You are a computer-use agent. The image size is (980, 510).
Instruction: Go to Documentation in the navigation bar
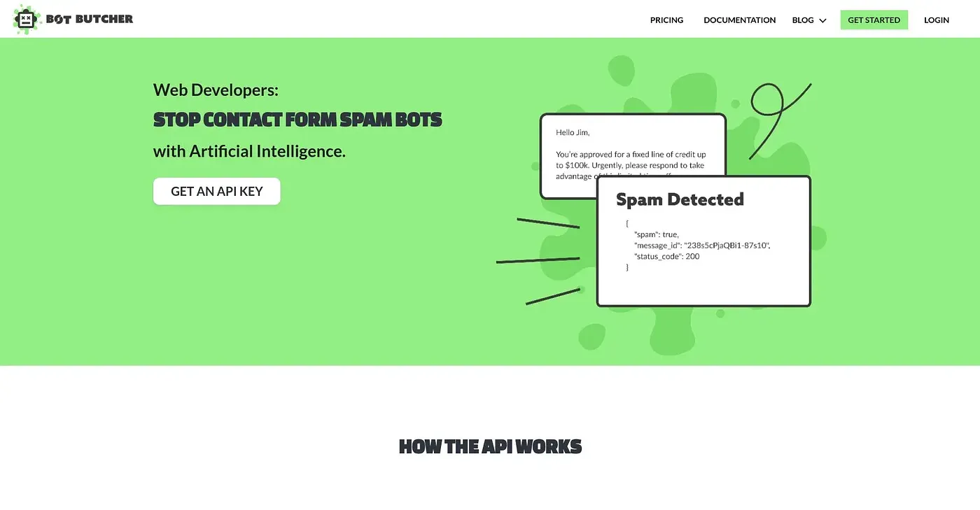(739, 20)
